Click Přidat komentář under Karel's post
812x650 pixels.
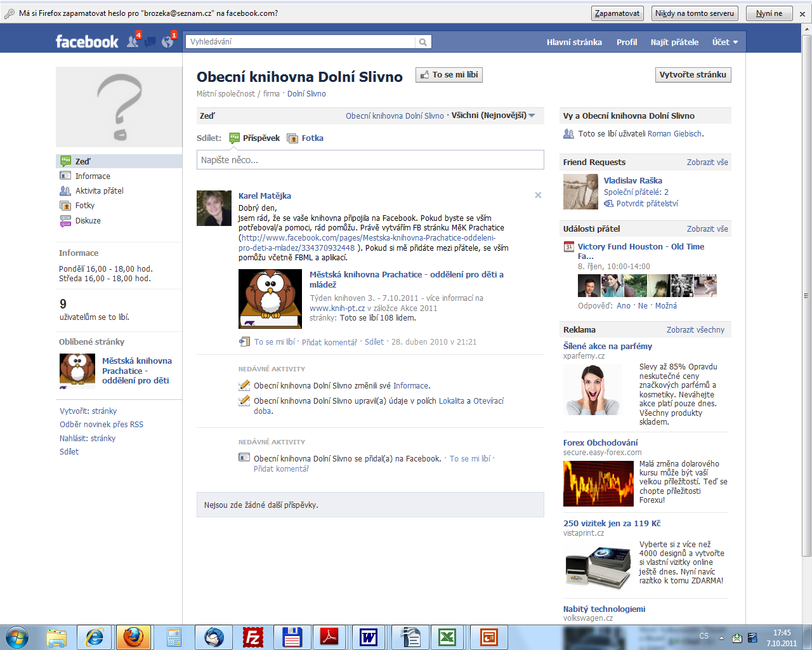point(329,342)
